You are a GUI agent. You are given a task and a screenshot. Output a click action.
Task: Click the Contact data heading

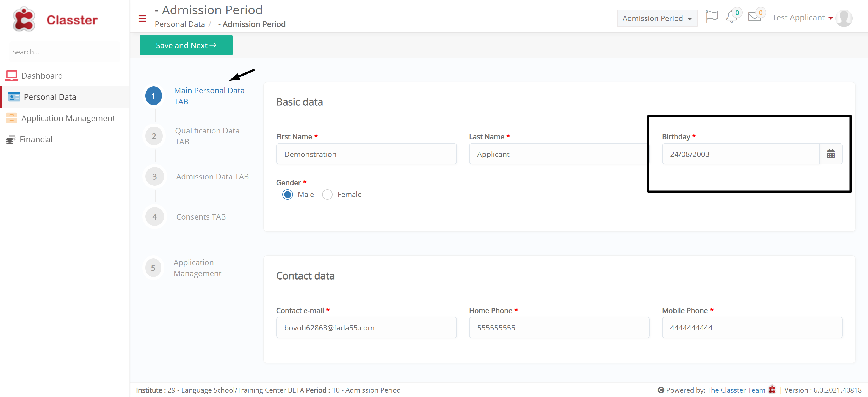point(305,276)
